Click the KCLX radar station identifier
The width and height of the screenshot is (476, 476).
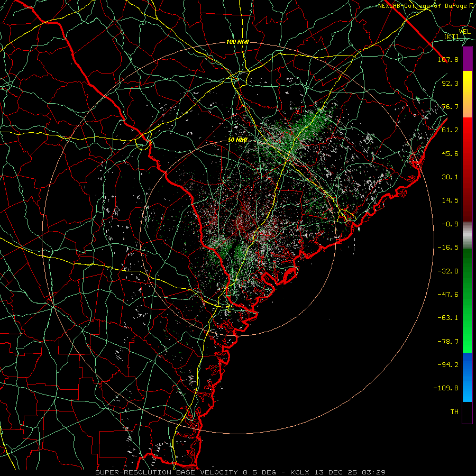point(301,472)
